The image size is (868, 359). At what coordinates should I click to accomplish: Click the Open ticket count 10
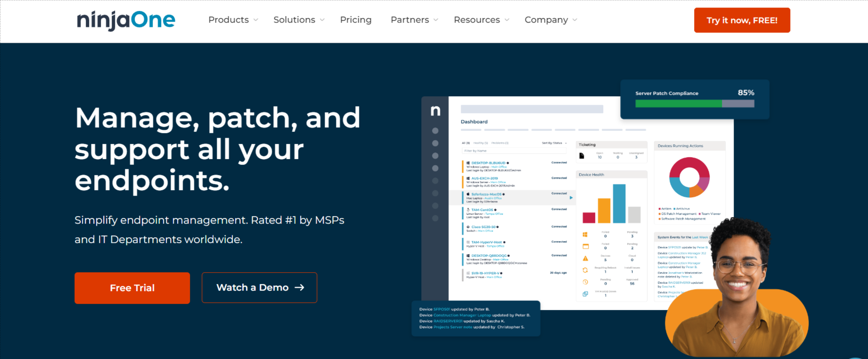coord(600,157)
